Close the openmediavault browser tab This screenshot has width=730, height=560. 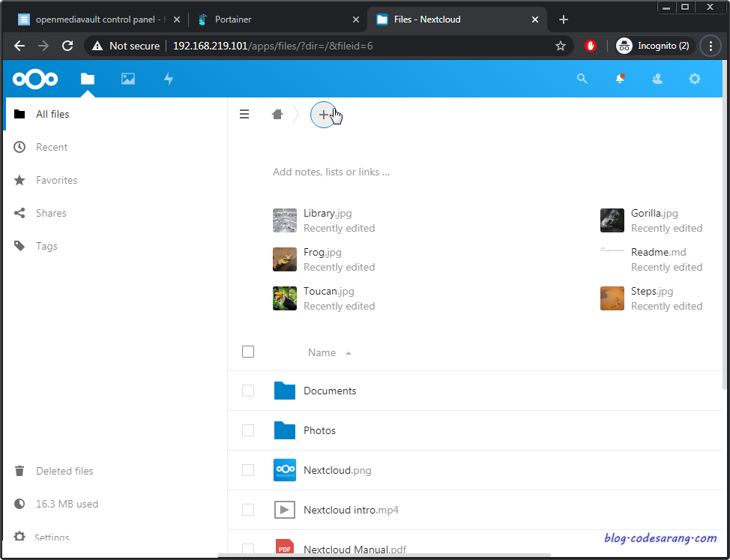tap(176, 19)
